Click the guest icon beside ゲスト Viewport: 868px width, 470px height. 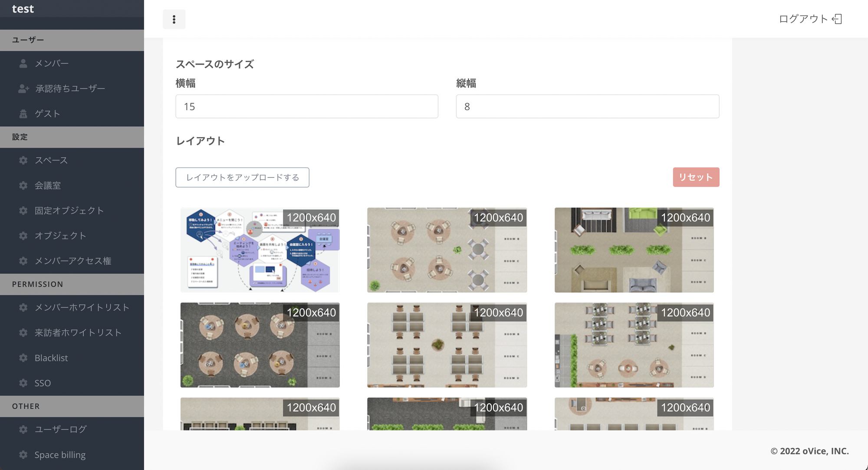pyautogui.click(x=23, y=114)
